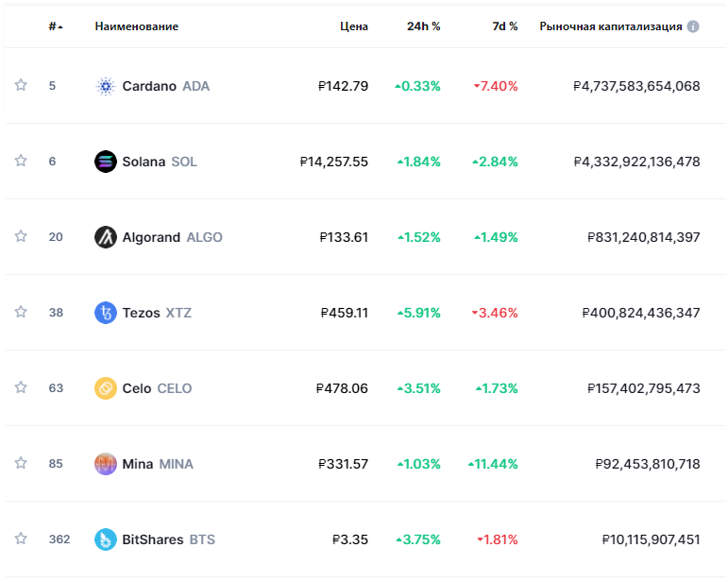
Task: Star Cardano to add to watchlist
Action: [21, 86]
